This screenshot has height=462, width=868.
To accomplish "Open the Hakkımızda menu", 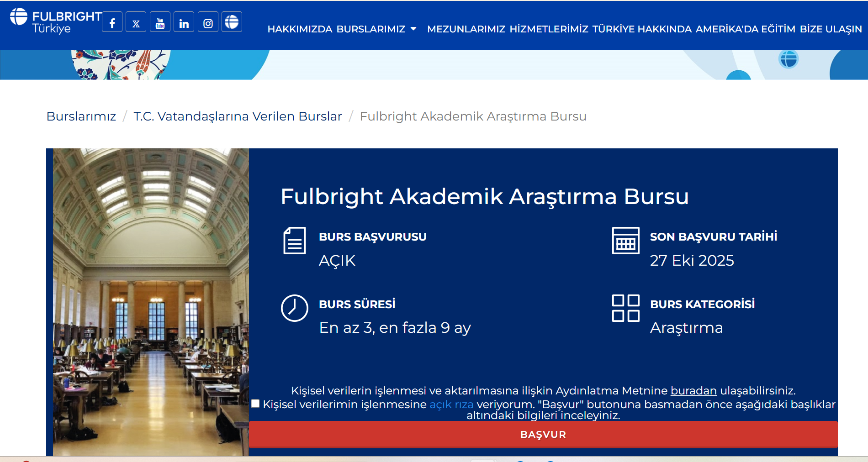I will coord(300,29).
